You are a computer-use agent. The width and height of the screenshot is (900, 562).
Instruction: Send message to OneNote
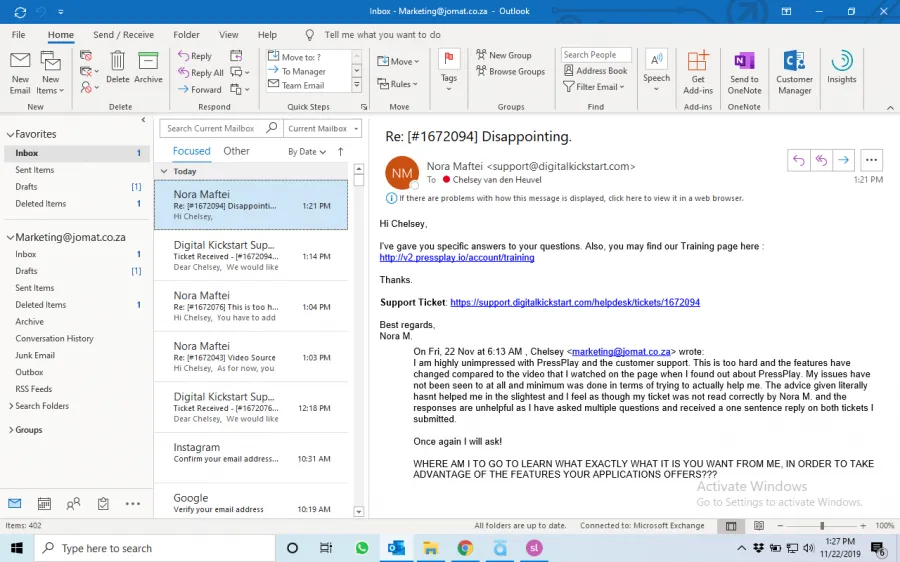pos(744,72)
